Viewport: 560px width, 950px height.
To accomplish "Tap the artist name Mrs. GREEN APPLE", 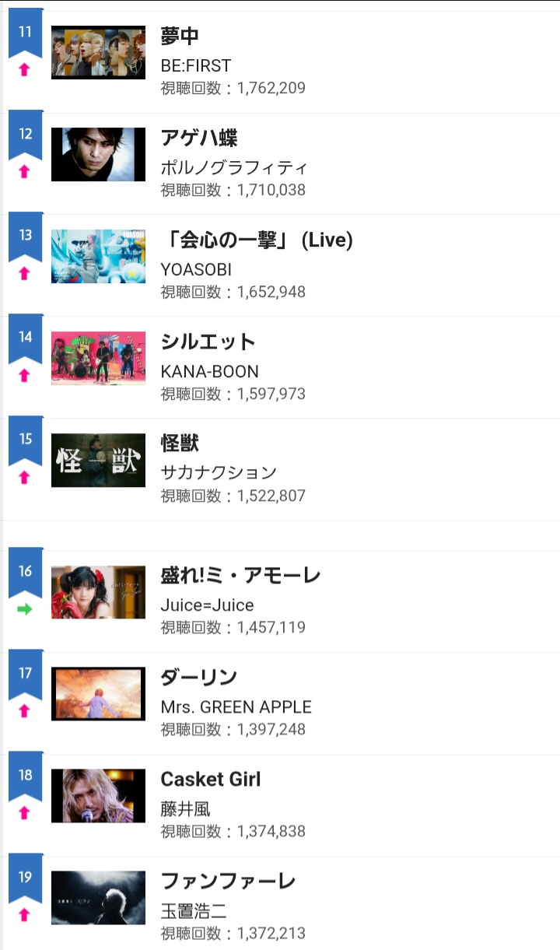I will point(236,707).
